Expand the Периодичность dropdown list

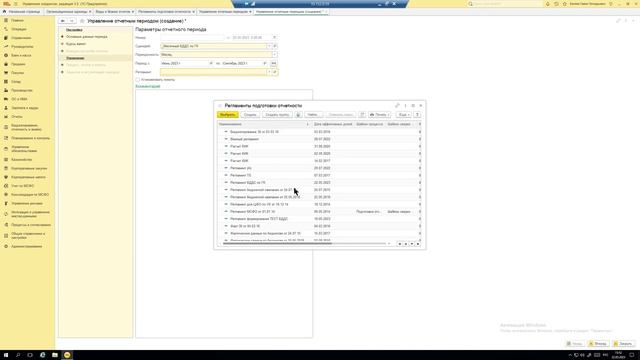click(x=274, y=55)
